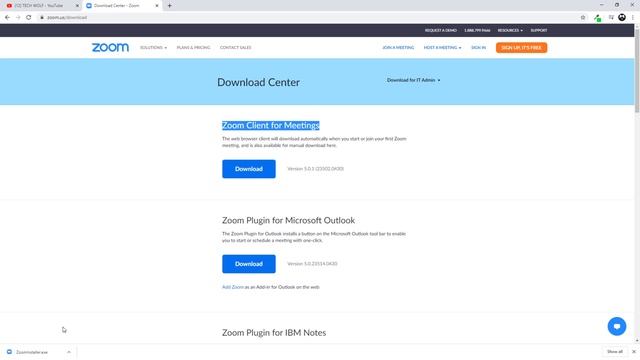Open Support link in top bar
This screenshot has width=640, height=360.
539,31
